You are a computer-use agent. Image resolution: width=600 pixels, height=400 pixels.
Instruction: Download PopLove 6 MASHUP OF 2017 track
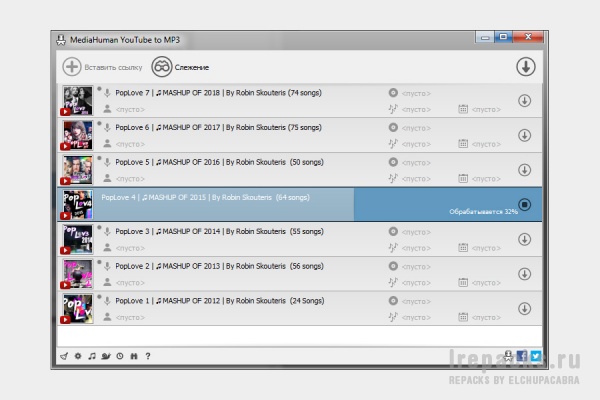tap(525, 135)
